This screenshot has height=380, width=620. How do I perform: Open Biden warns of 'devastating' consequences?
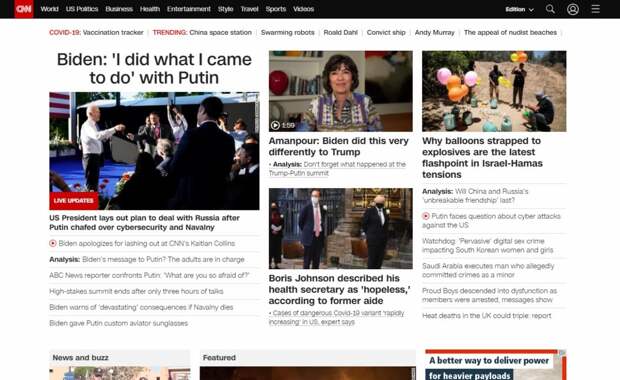pyautogui.click(x=141, y=307)
